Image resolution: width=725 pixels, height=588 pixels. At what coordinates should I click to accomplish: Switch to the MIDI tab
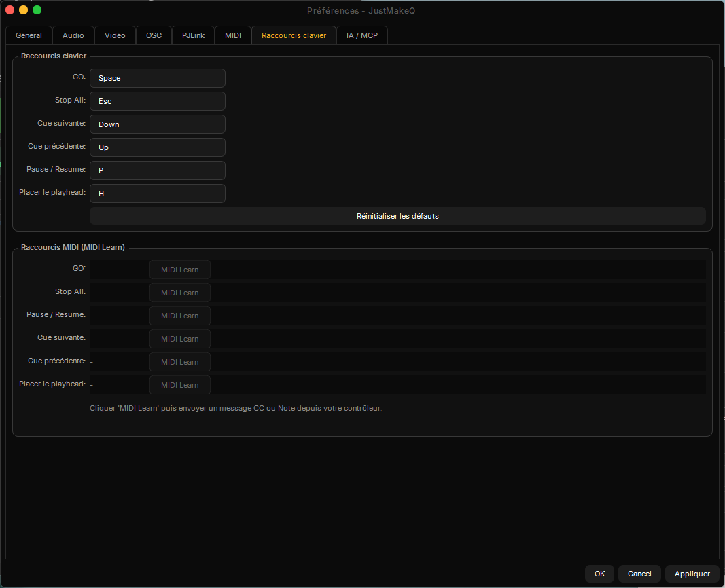pos(233,35)
